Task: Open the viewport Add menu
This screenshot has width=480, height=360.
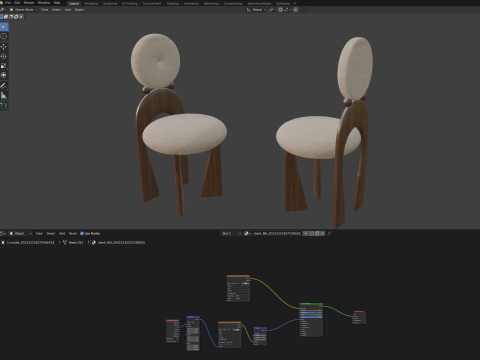Action: click(x=68, y=10)
